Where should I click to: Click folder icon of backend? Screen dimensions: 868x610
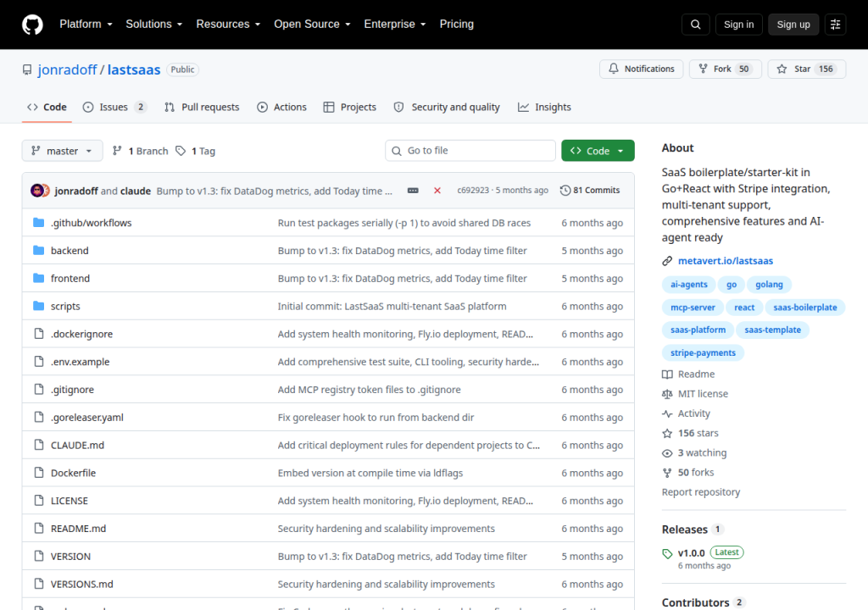pyautogui.click(x=39, y=250)
